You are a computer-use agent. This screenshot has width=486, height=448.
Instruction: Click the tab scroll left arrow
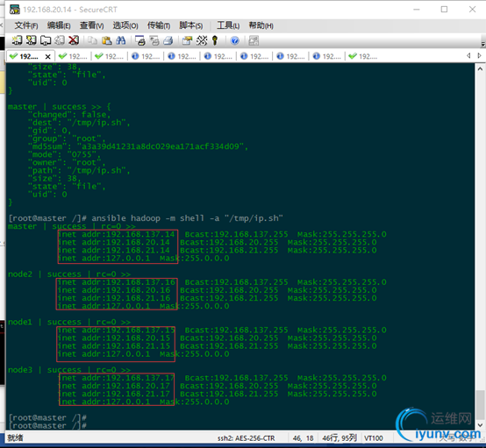pyautogui.click(x=468, y=56)
